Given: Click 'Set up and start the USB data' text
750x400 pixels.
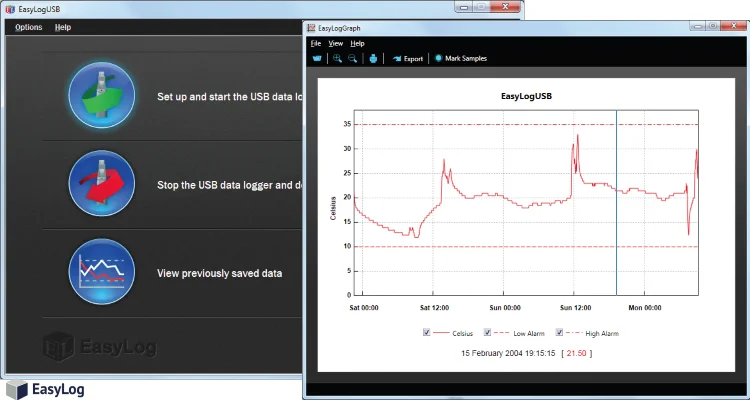Looking at the screenshot, I should pyautogui.click(x=230, y=97).
